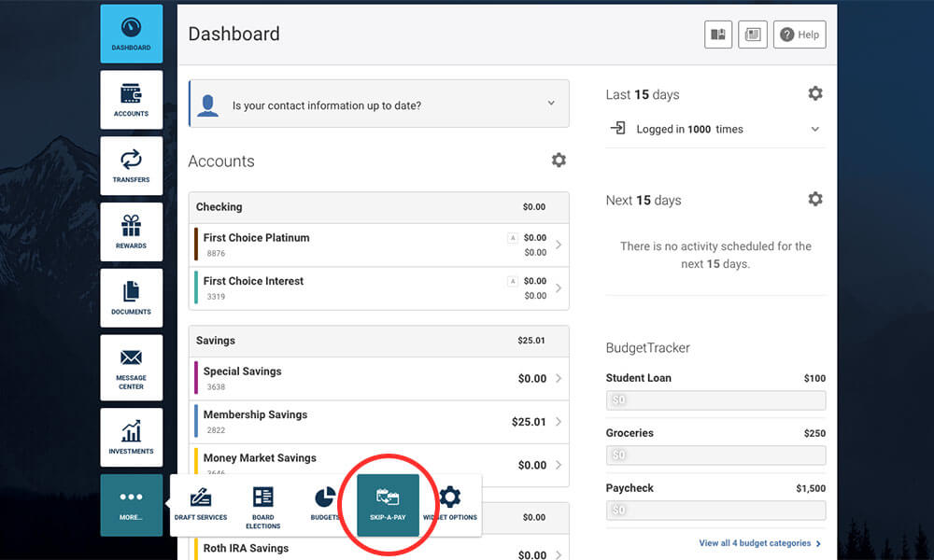The width and height of the screenshot is (934, 560).
Task: Open the Accounts sidebar tile
Action: tap(131, 100)
